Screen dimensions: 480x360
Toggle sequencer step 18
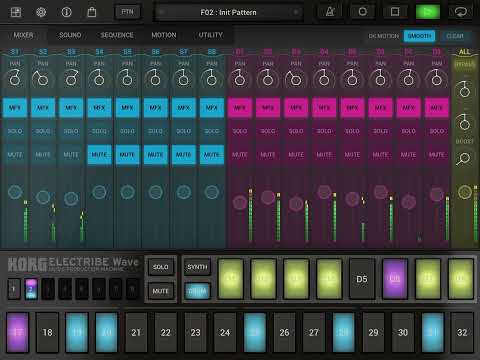tap(47, 332)
